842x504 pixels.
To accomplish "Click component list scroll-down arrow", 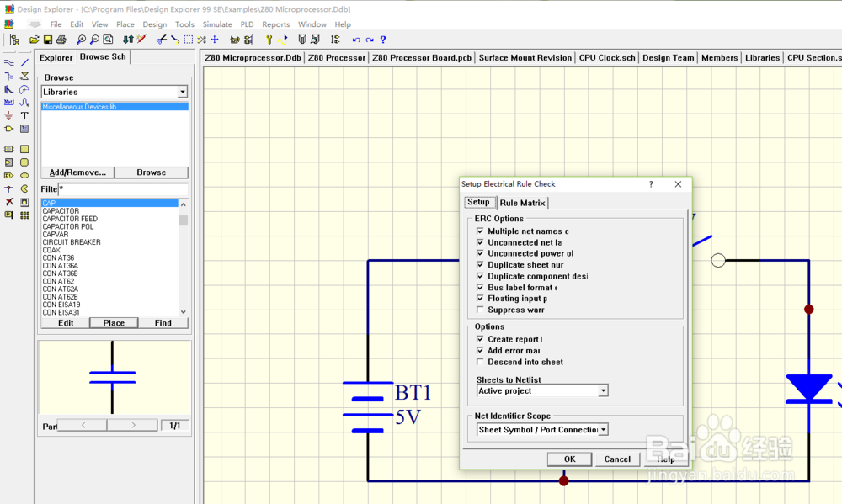I will pos(183,312).
